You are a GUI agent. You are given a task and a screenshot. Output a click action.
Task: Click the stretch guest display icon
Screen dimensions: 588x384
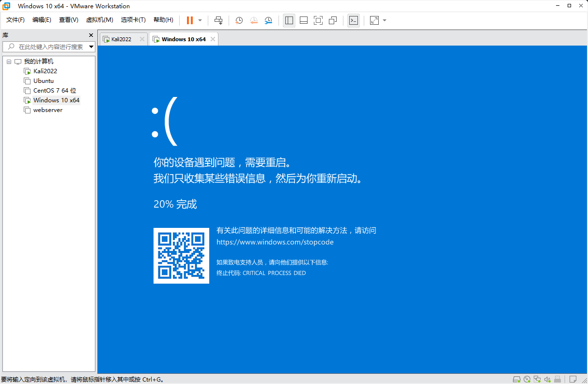point(374,20)
